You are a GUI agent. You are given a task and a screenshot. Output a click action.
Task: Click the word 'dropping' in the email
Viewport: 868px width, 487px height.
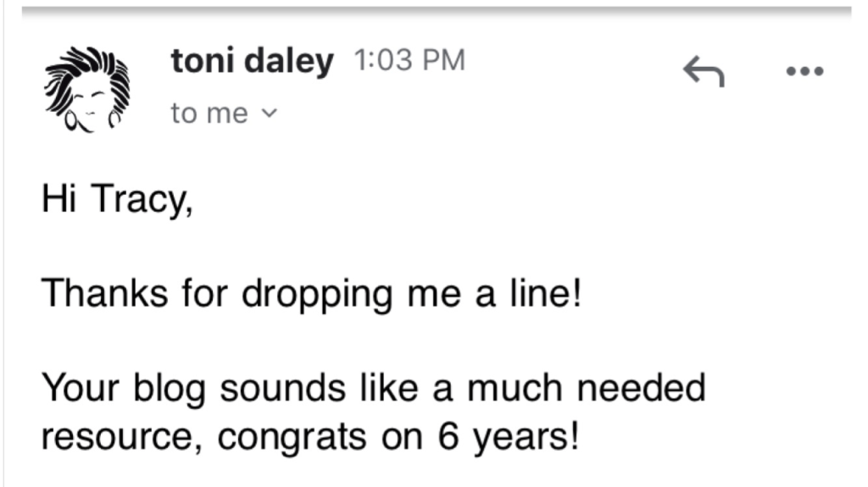319,296
